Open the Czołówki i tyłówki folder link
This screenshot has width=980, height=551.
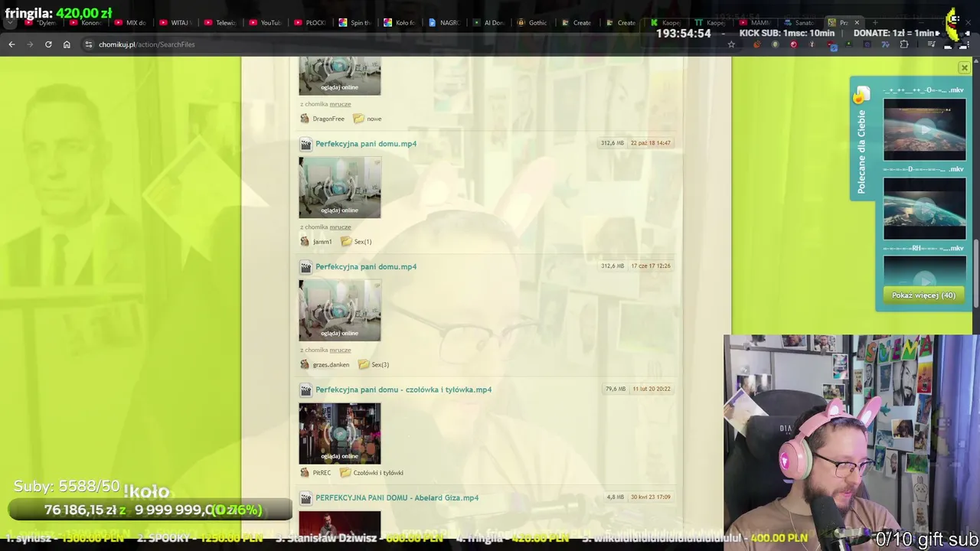378,473
